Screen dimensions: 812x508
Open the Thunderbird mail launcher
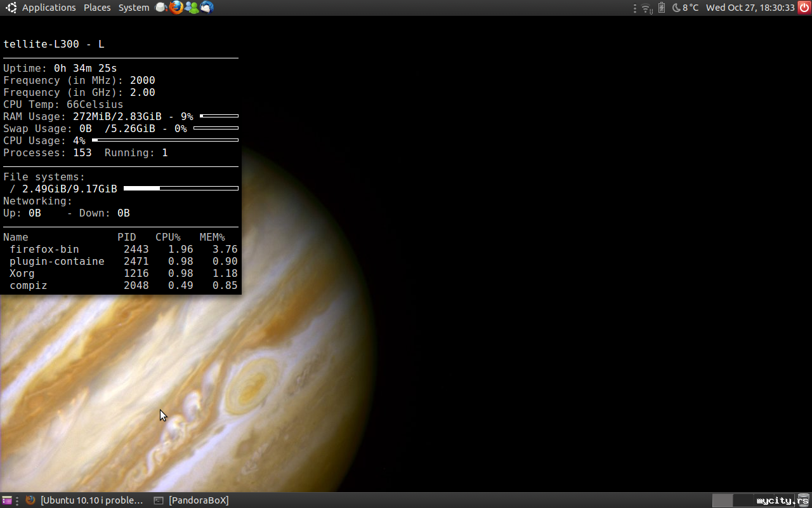207,8
